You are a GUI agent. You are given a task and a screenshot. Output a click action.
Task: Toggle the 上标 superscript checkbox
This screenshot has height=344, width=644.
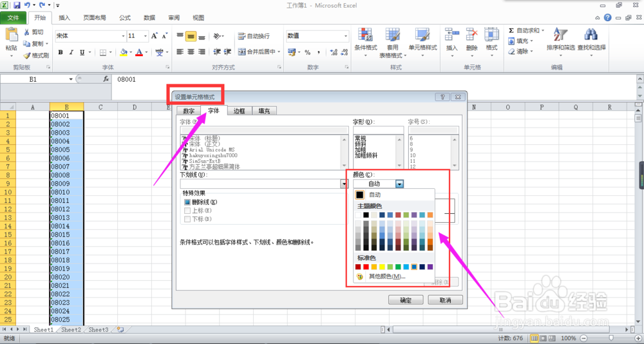[187, 211]
